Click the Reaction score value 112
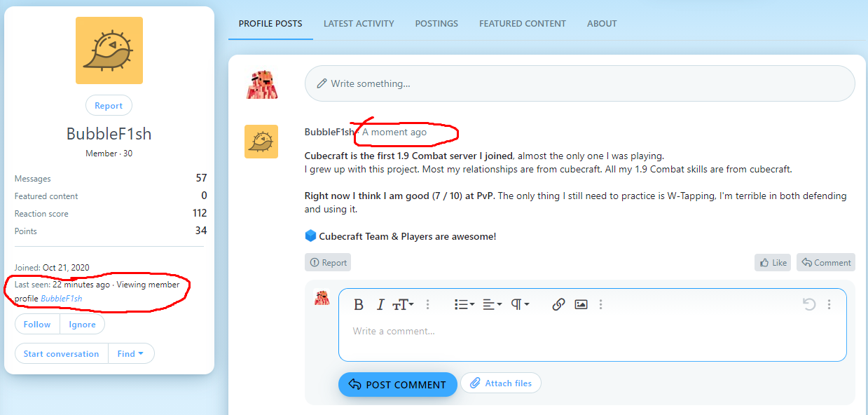This screenshot has height=415, width=868. (x=200, y=213)
